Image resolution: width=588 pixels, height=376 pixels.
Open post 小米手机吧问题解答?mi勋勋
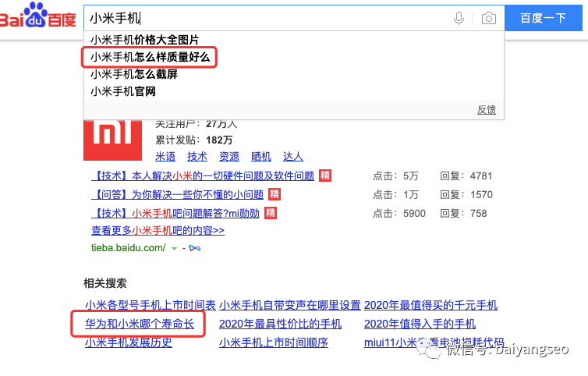(x=175, y=213)
